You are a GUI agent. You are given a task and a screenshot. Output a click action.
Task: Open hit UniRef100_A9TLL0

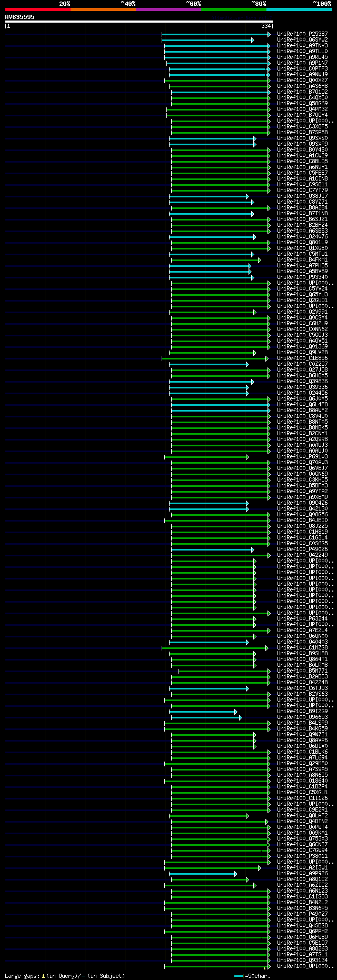(x=302, y=52)
